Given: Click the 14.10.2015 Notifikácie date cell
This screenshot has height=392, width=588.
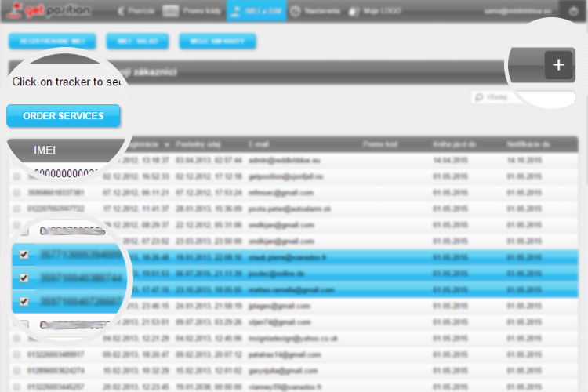Looking at the screenshot, I should pyautogui.click(x=524, y=160).
